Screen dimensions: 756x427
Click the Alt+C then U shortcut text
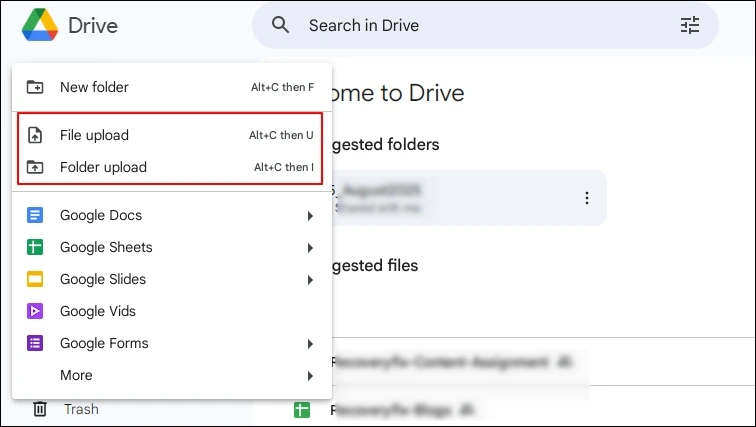coord(281,135)
